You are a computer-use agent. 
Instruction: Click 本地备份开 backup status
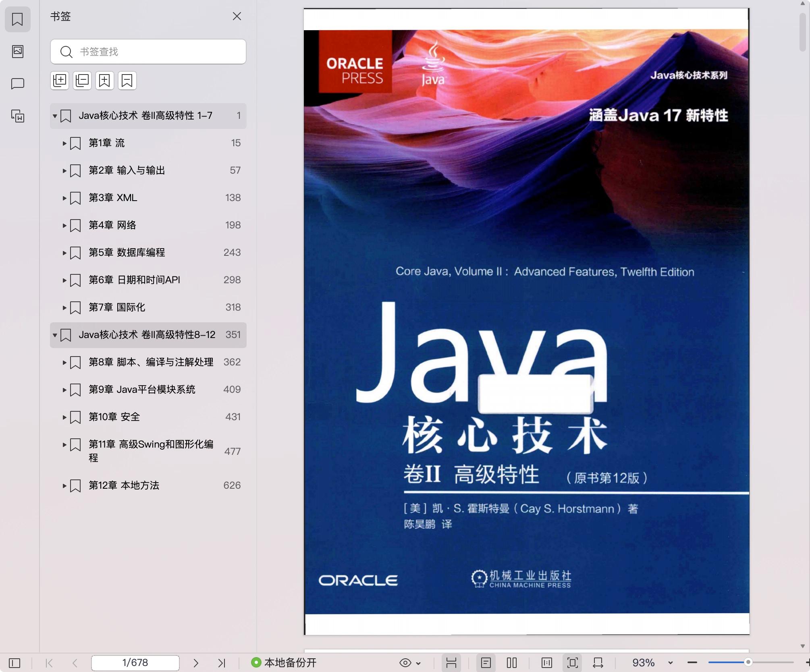pos(284,663)
